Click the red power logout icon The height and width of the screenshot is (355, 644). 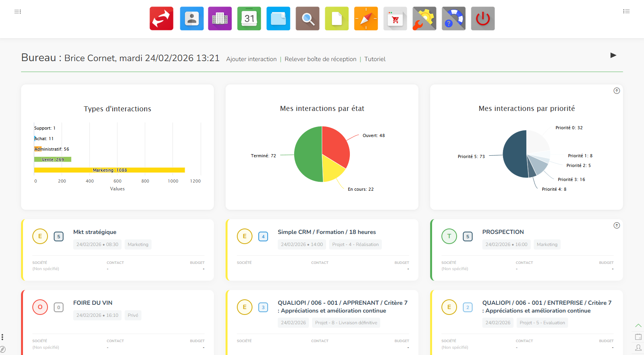tap(483, 19)
